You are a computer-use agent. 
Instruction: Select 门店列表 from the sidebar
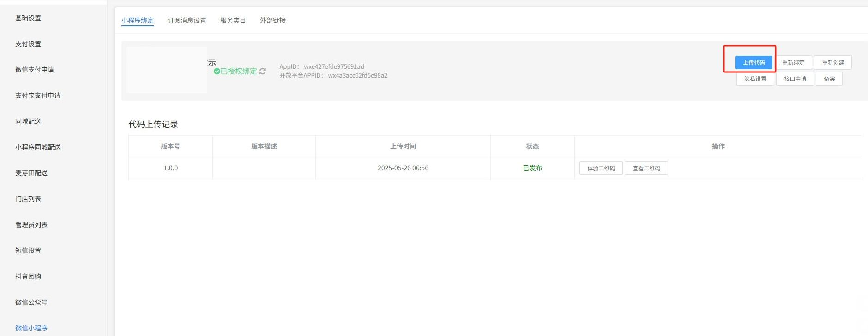[28, 199]
